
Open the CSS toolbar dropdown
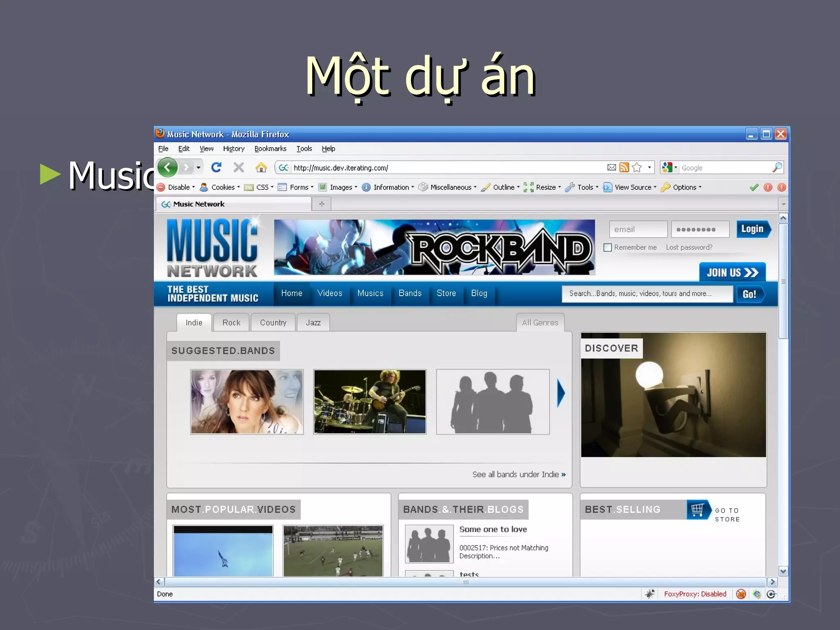pyautogui.click(x=259, y=187)
